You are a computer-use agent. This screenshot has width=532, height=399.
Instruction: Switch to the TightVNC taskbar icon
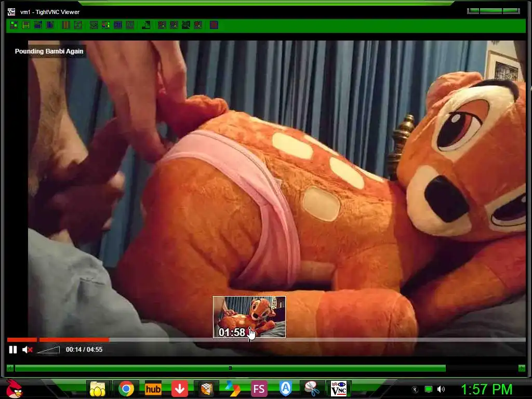339,389
